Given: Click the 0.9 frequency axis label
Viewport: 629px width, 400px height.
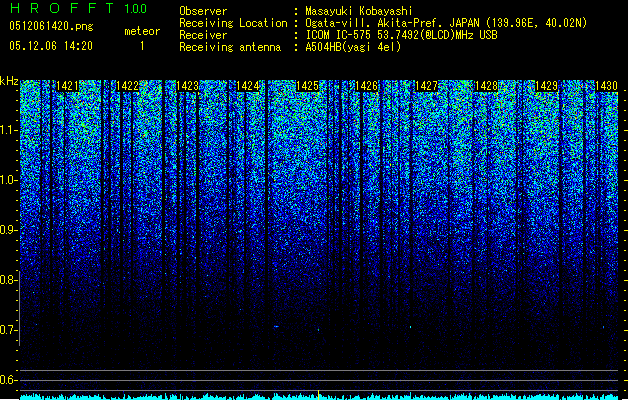Looking at the screenshot, I should (9, 230).
